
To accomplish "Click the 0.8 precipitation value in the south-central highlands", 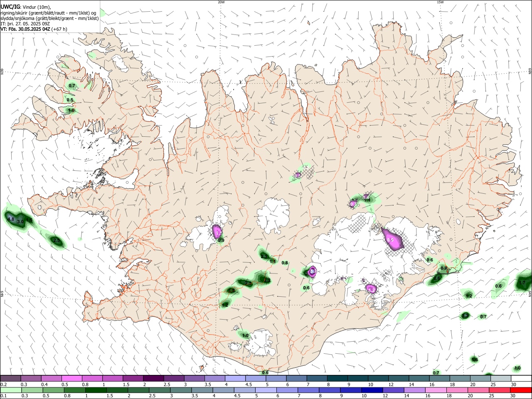I will pyautogui.click(x=285, y=263).
